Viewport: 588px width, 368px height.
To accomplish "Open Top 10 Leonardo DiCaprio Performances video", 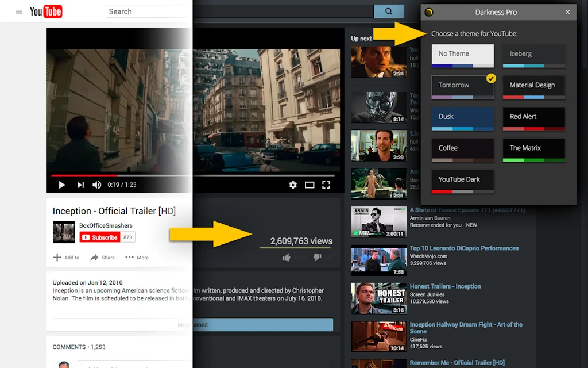I will coord(464,248).
